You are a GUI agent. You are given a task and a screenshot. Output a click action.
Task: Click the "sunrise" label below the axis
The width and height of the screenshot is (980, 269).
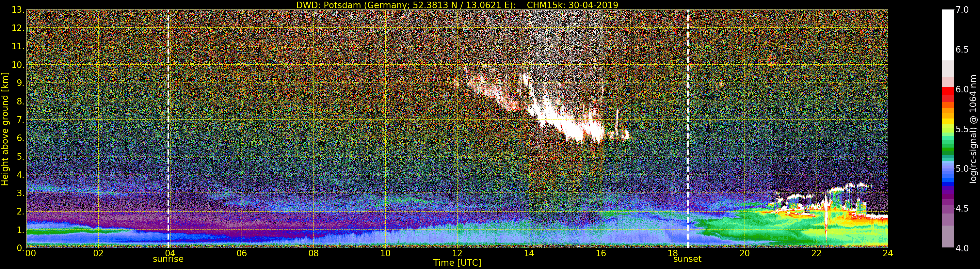coord(168,259)
